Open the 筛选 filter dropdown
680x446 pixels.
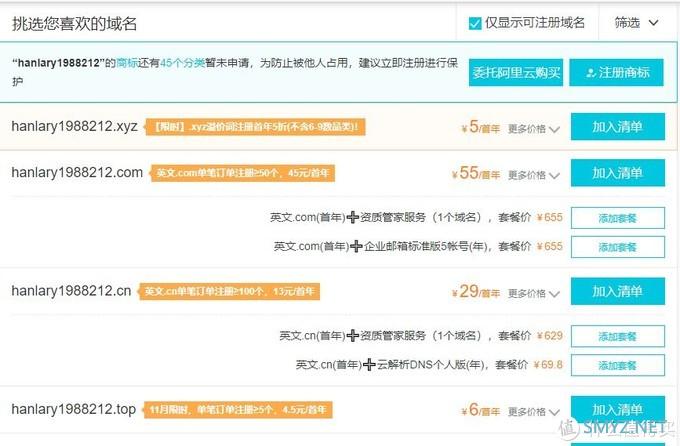pos(636,23)
